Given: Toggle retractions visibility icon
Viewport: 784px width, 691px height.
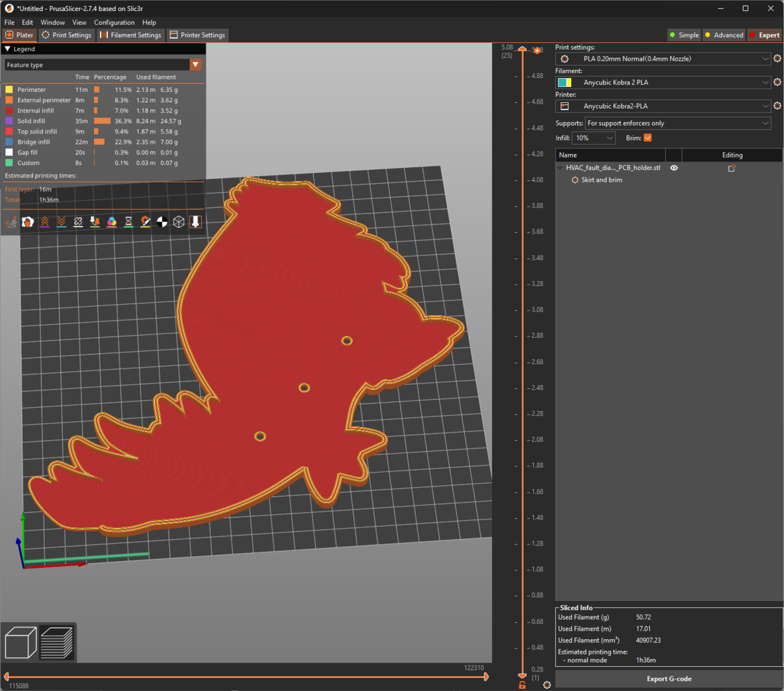Looking at the screenshot, I should (44, 222).
